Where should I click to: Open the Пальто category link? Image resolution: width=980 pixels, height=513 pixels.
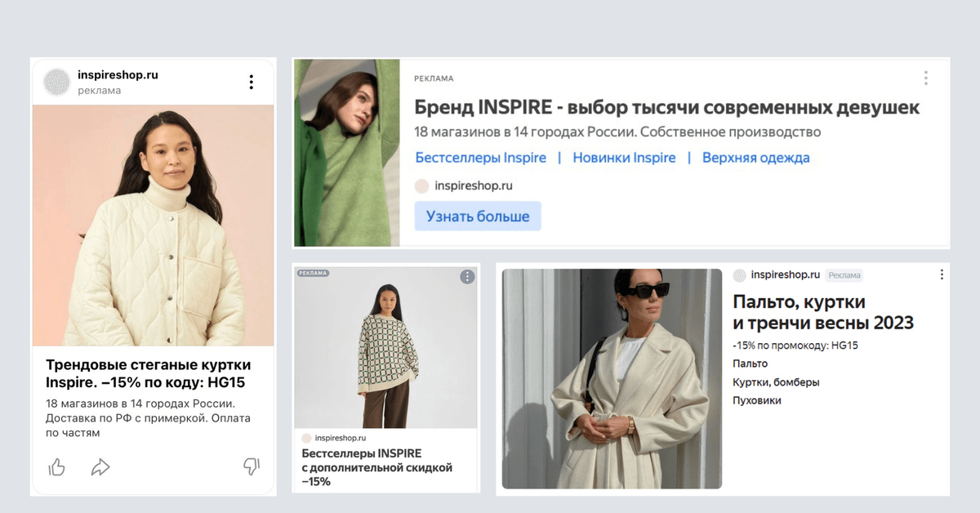click(x=751, y=364)
